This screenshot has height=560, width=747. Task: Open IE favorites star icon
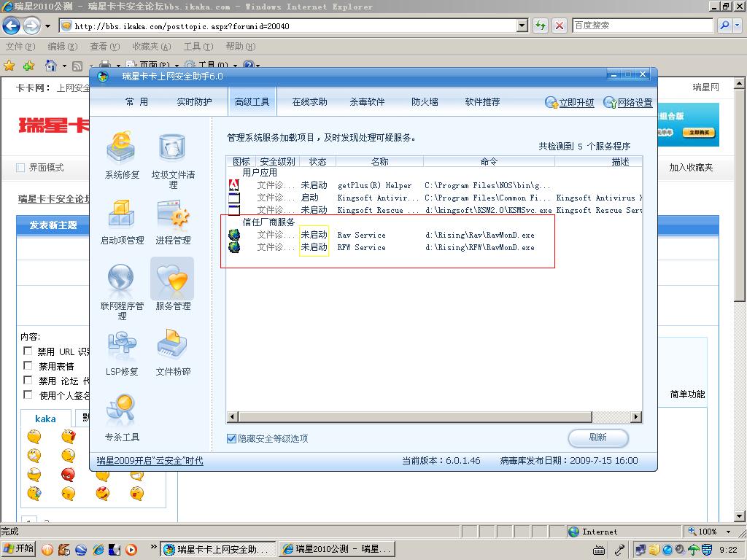(x=9, y=66)
